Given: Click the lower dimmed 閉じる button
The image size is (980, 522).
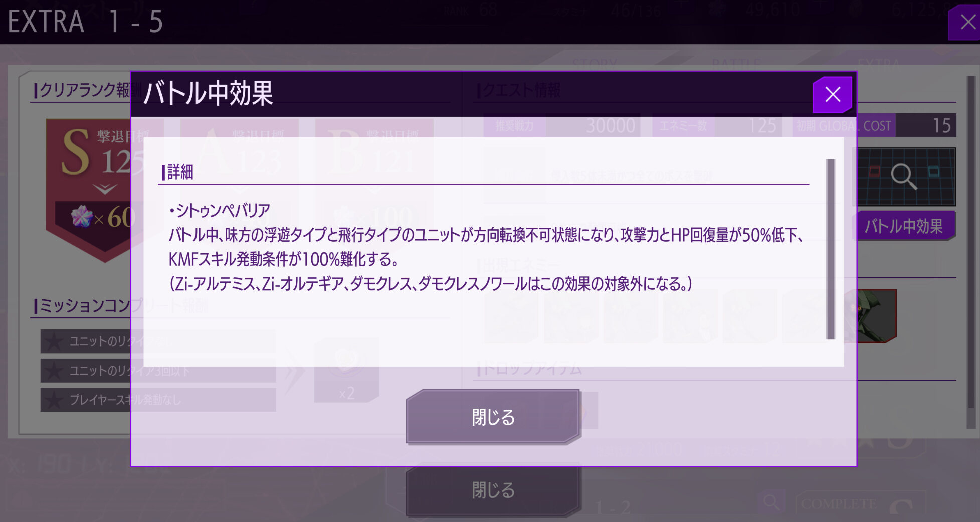Looking at the screenshot, I should tap(493, 490).
